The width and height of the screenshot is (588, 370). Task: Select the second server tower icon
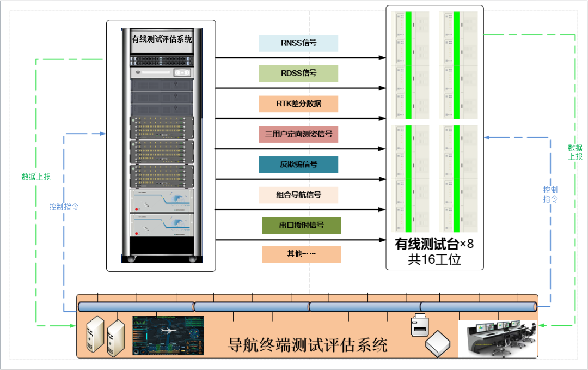click(x=116, y=338)
